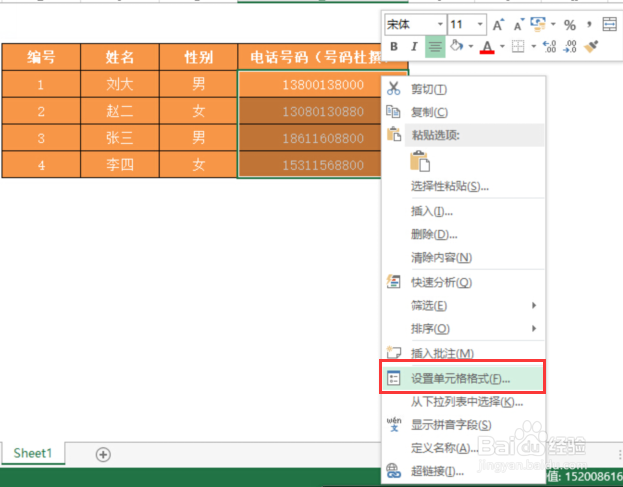Expand 排序(O) submenu
Viewport: 623px width, 487px height.
coord(463,329)
